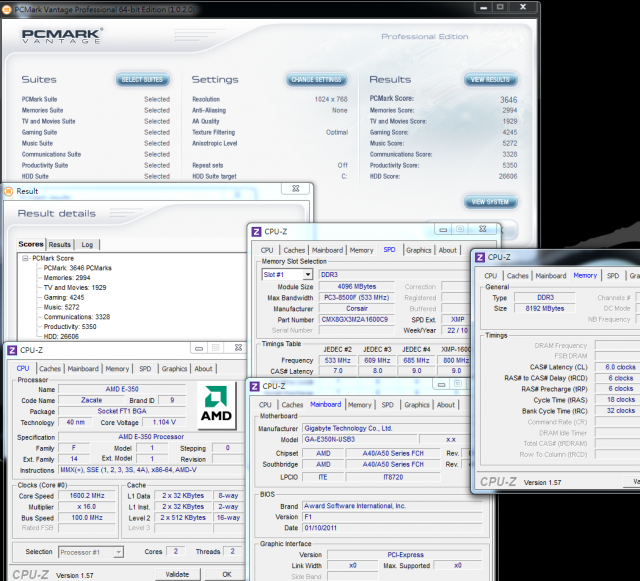The width and height of the screenshot is (640, 581).
Task: Close the SPD CPU-Z window
Action: (x=482, y=229)
